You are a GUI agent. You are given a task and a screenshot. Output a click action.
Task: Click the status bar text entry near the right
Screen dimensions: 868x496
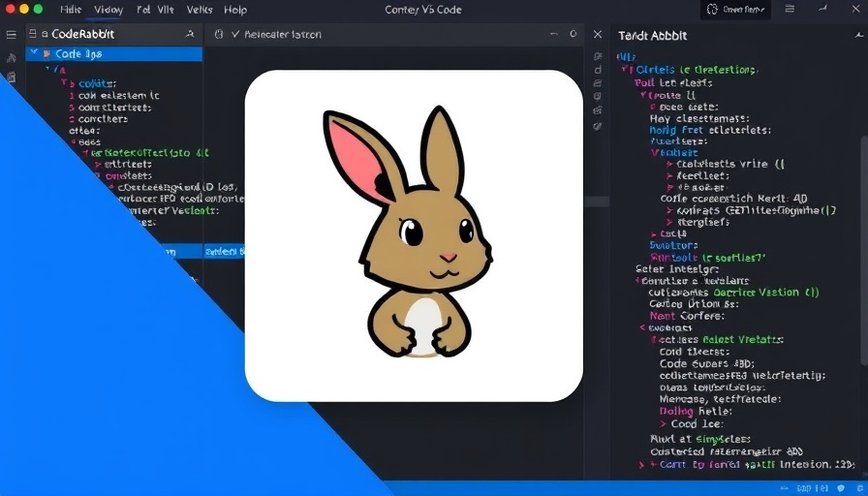[x=813, y=489]
